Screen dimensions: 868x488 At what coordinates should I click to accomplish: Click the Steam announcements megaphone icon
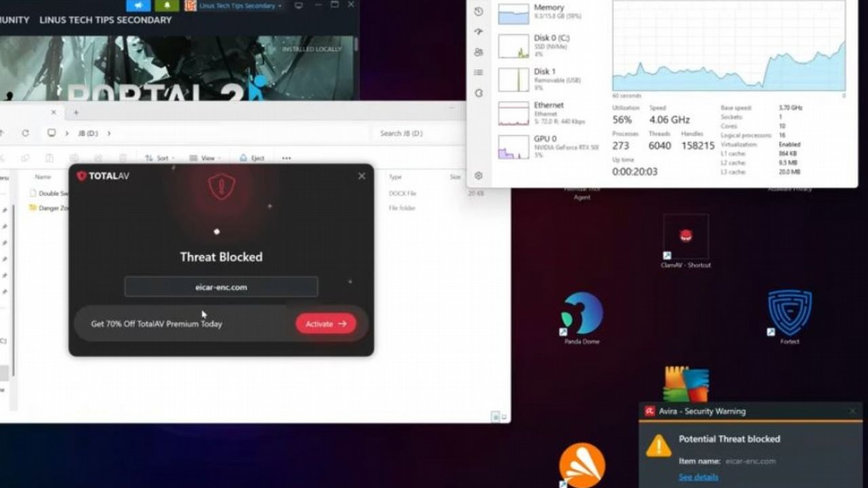coord(138,6)
